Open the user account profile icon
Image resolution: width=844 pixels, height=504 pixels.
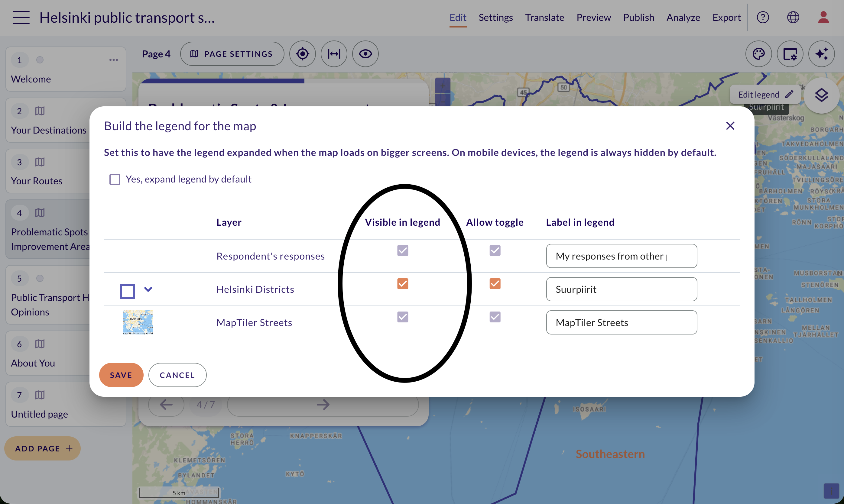(x=823, y=17)
